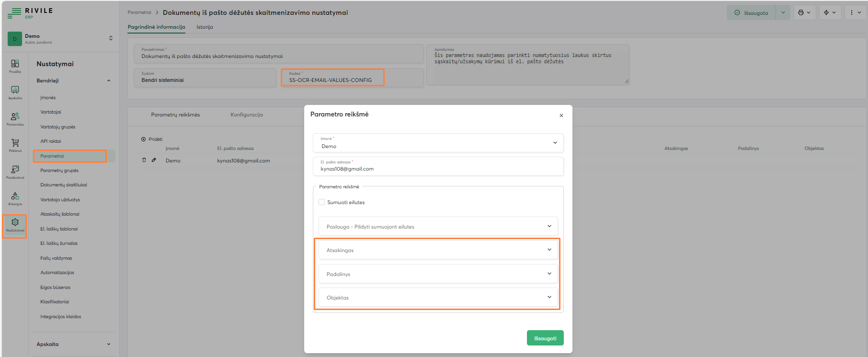Enable the Sumuoti eilutes checkbox
Viewport: 868px width, 357px height.
coord(322,202)
